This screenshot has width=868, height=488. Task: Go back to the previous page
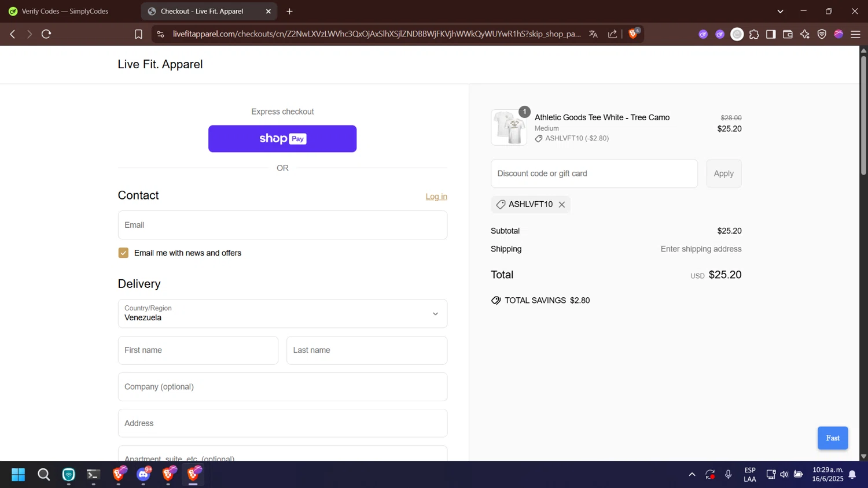click(x=12, y=34)
